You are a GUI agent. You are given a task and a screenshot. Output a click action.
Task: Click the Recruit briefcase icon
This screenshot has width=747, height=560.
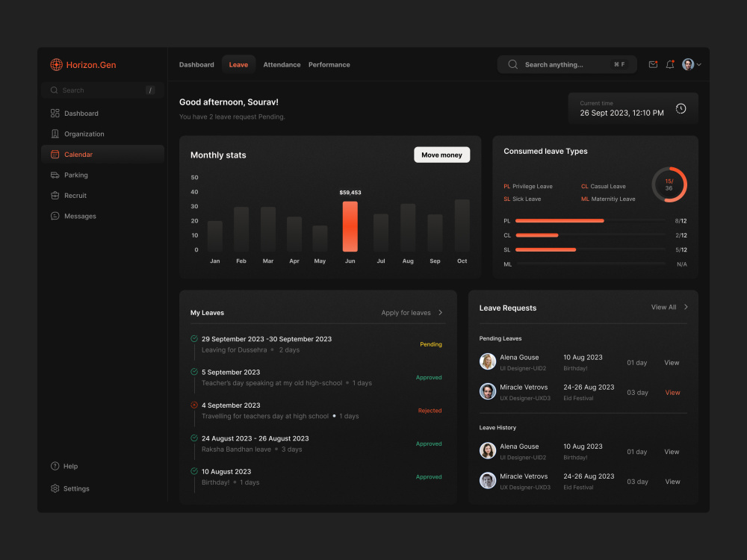55,195
